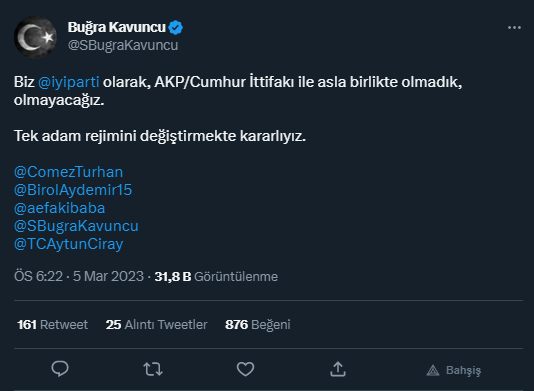Viewport: 534px width, 391px height.
Task: Open the @BirolAydemir15 mention
Action: pos(73,190)
